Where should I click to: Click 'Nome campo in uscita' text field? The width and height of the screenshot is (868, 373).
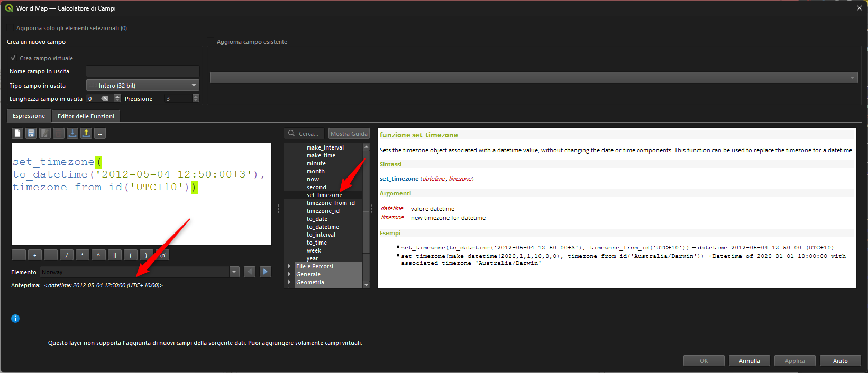tap(142, 71)
